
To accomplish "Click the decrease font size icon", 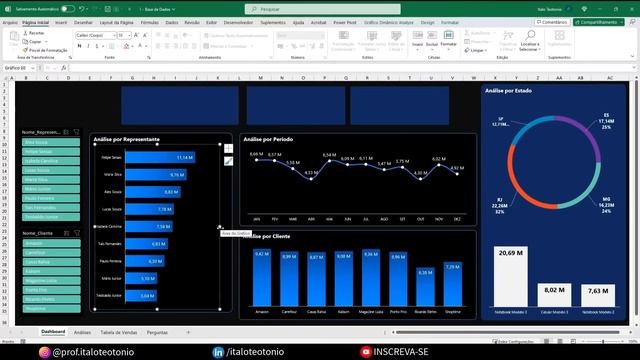I will [145, 36].
